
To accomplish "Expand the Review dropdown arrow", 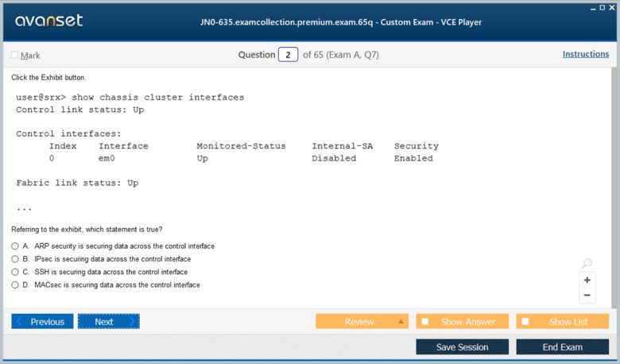I will click(401, 322).
